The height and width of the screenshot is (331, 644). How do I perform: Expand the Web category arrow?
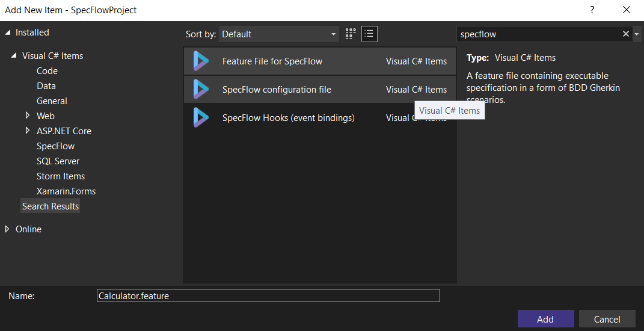tap(28, 116)
